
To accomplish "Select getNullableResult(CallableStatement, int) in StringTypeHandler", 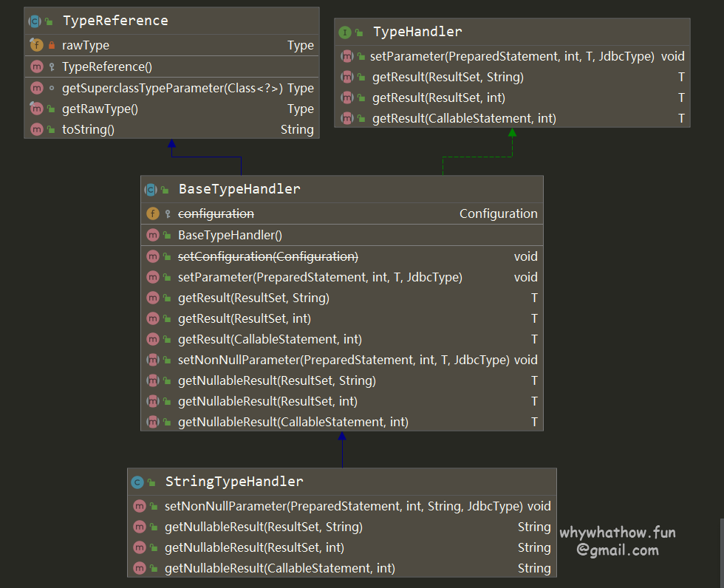I will pyautogui.click(x=280, y=569).
